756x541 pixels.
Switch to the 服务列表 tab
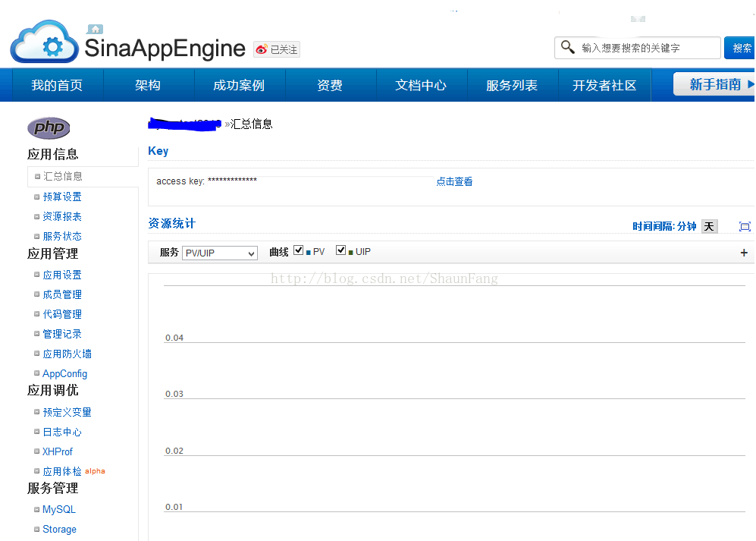513,85
